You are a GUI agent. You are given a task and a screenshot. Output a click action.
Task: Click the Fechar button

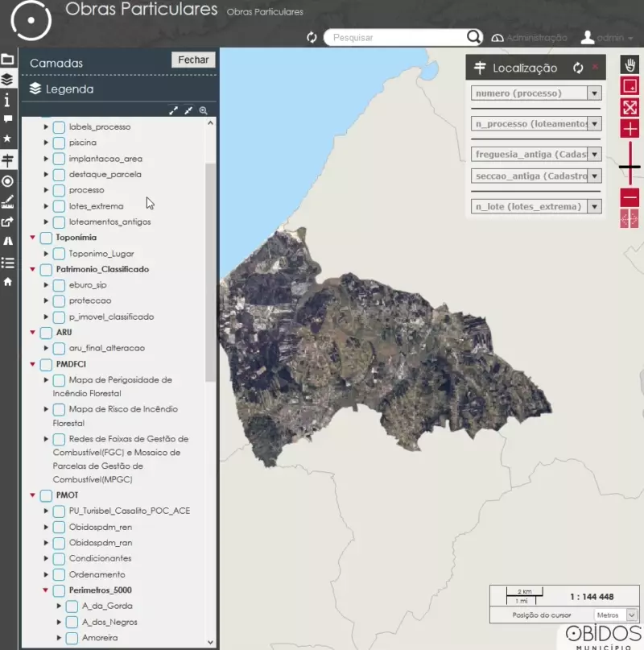coord(193,60)
